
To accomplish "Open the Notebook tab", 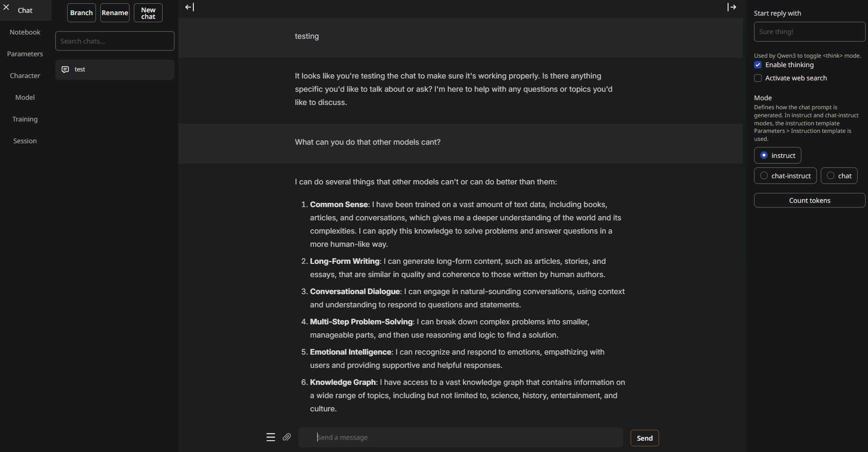I will (25, 32).
